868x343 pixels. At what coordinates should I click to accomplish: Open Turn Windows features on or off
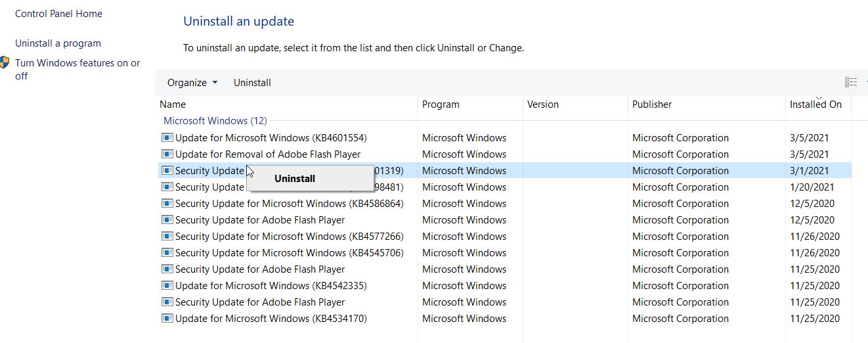point(77,70)
